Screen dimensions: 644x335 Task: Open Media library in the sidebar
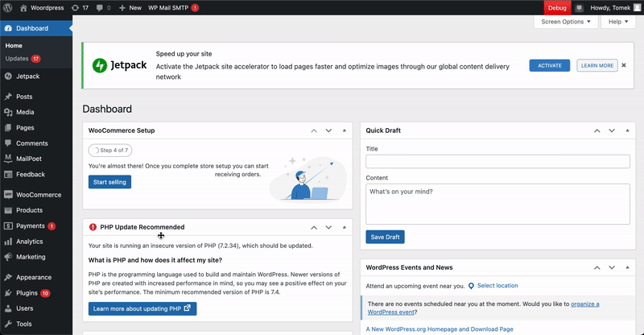click(x=36, y=112)
